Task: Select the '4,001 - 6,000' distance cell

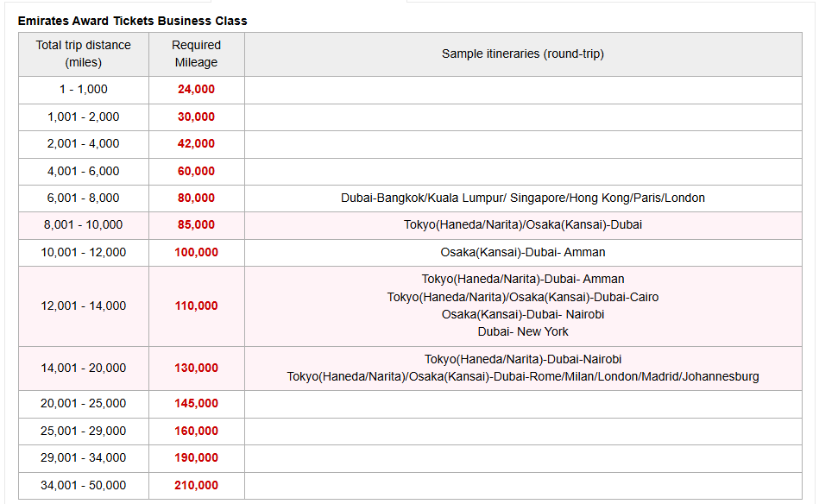Action: pos(84,171)
